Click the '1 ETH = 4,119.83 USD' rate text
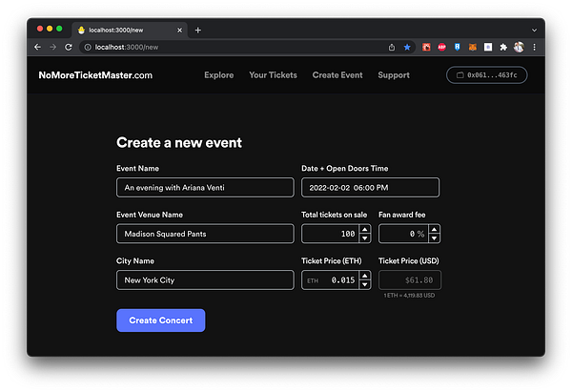 (x=409, y=296)
